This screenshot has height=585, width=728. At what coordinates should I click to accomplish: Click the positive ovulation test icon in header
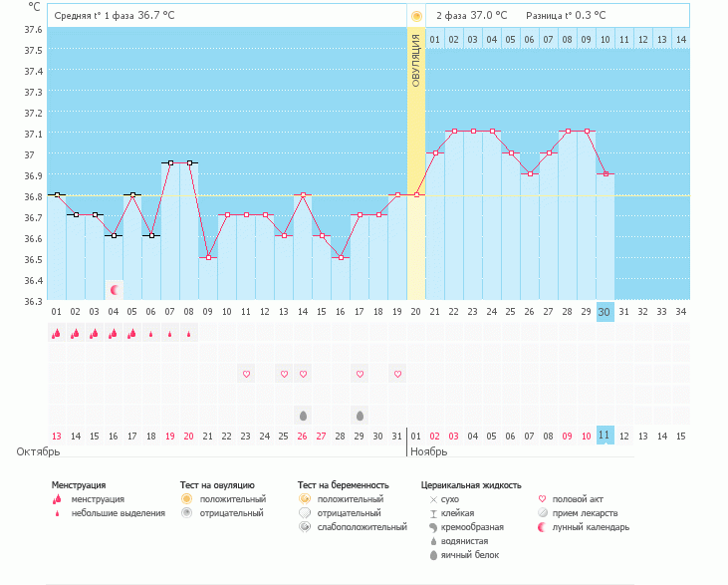[416, 16]
